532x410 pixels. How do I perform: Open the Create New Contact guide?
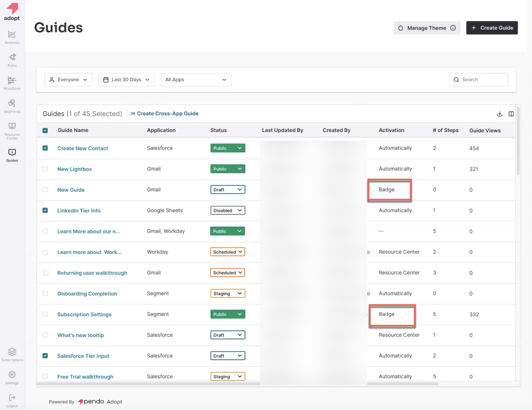pyautogui.click(x=83, y=148)
